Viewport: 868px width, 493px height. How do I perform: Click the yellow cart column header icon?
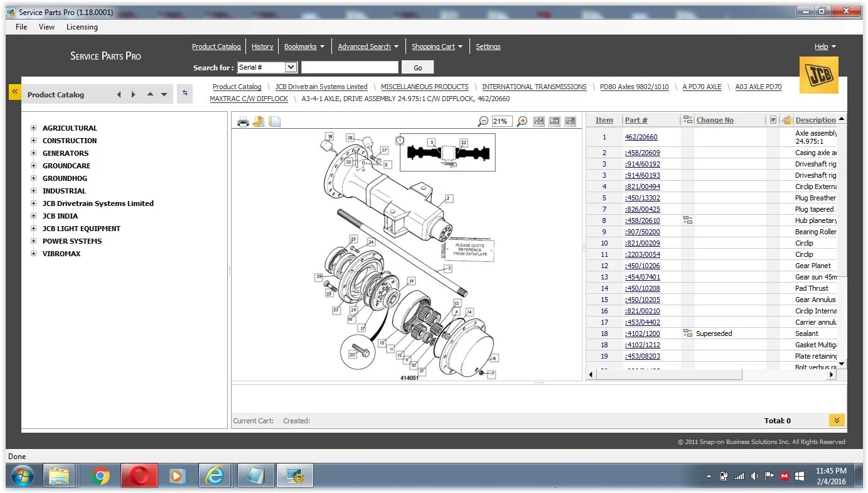click(787, 120)
